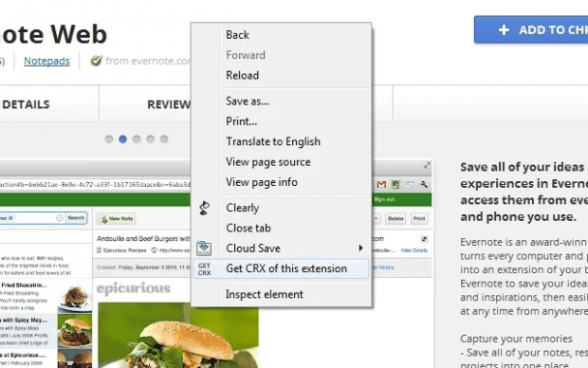Click the Print button in the screenshot

[x=419, y=218]
